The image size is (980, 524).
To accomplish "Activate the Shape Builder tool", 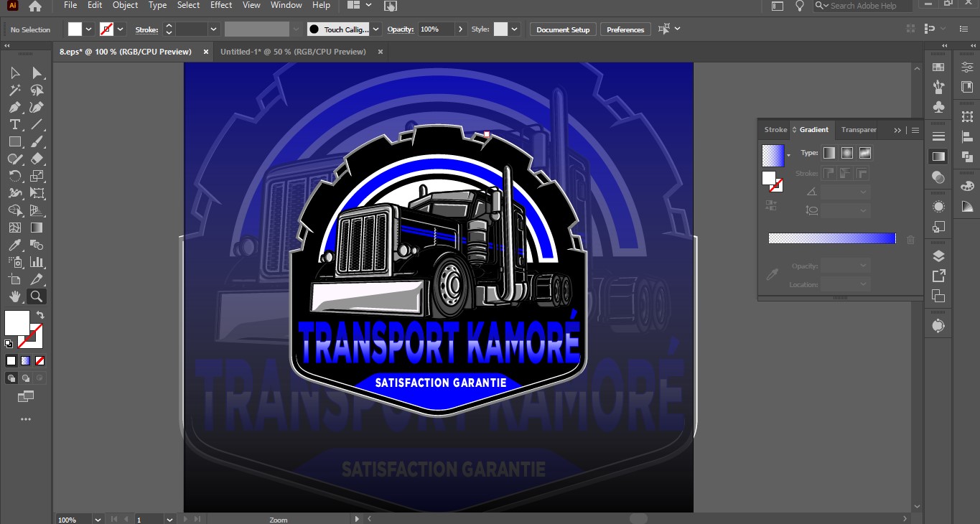I will 14,210.
